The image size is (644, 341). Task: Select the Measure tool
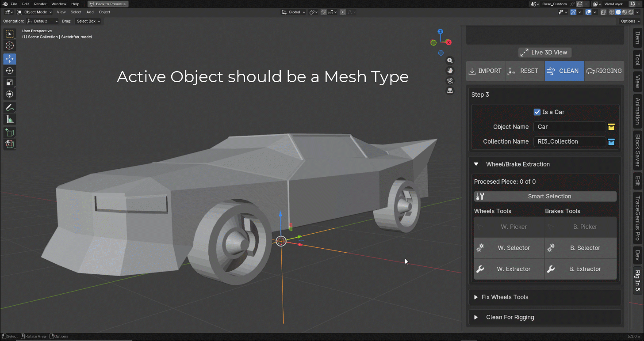(x=10, y=119)
